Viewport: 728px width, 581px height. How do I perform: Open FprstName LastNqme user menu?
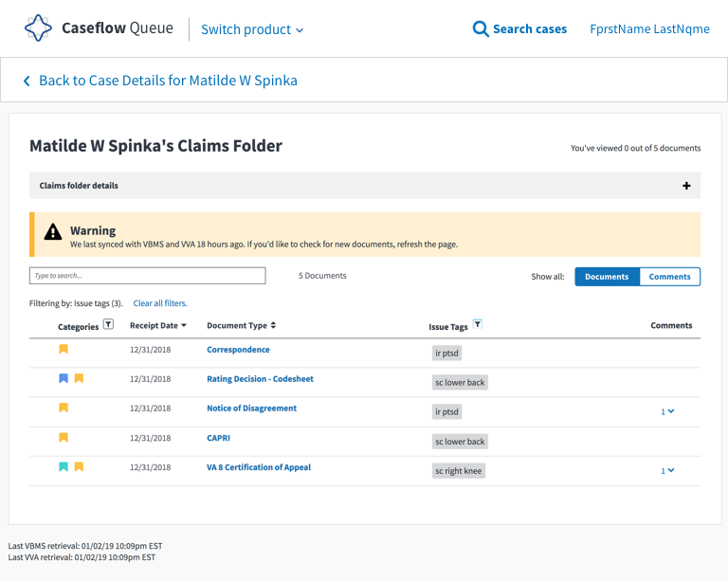[649, 28]
